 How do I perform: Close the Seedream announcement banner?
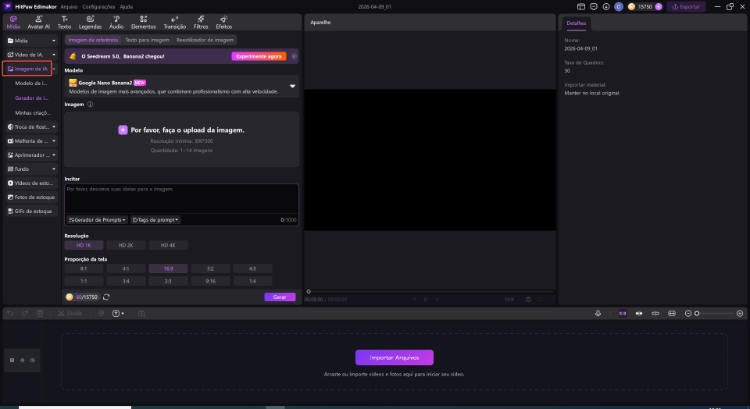pyautogui.click(x=292, y=56)
